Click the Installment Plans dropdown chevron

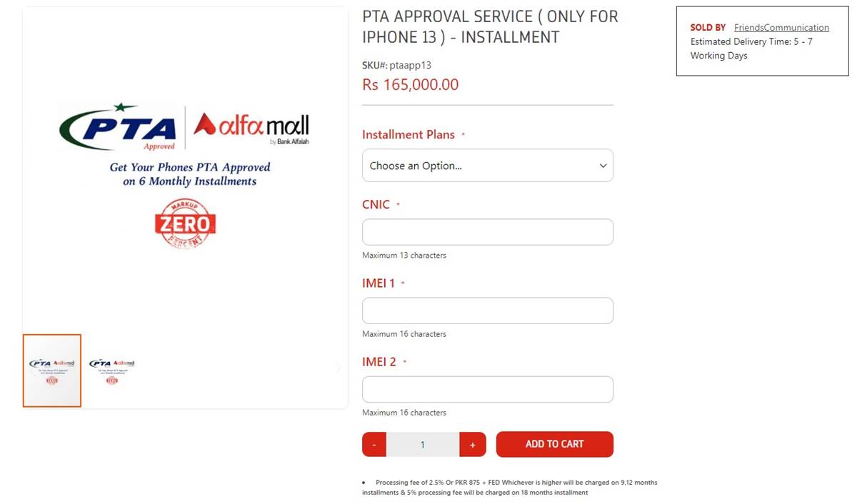[602, 165]
